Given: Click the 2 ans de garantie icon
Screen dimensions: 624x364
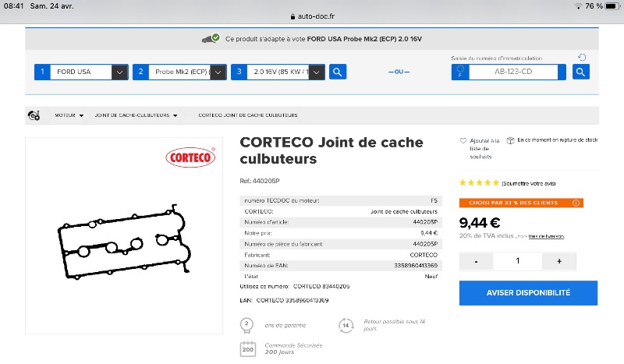Looking at the screenshot, I should coord(246,325).
